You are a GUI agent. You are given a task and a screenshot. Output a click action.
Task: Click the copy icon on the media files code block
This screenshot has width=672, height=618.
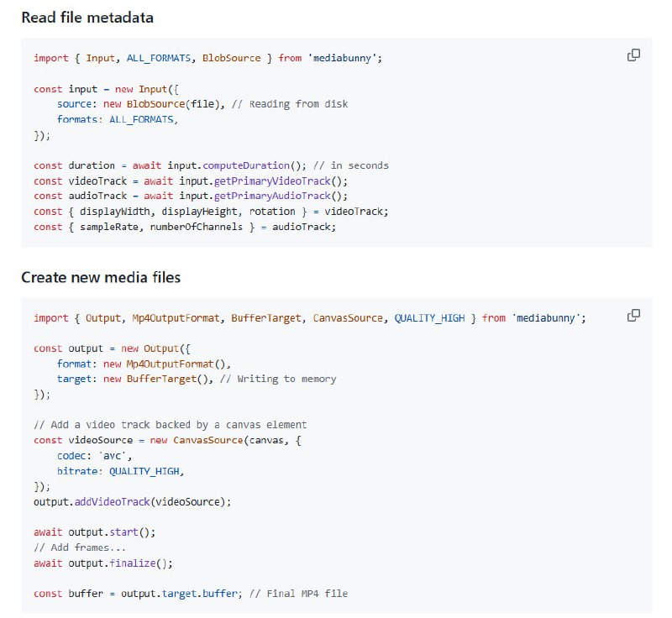634,317
